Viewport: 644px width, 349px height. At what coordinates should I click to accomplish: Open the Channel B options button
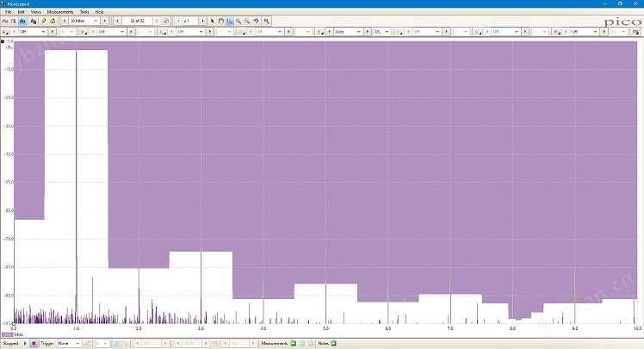click(83, 32)
